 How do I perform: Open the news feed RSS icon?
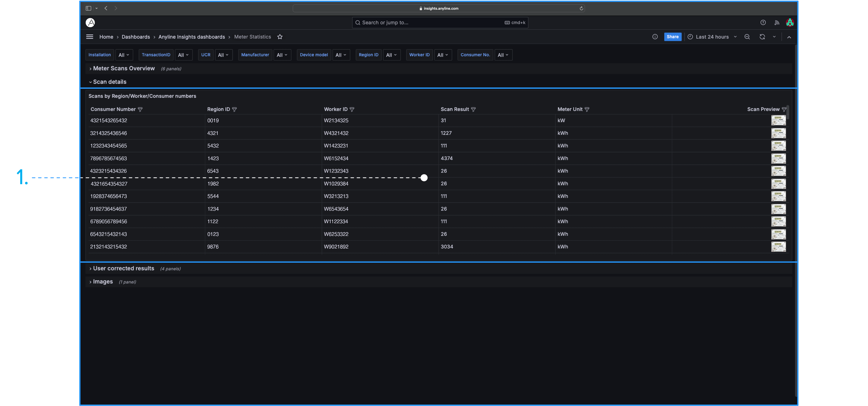coord(777,23)
